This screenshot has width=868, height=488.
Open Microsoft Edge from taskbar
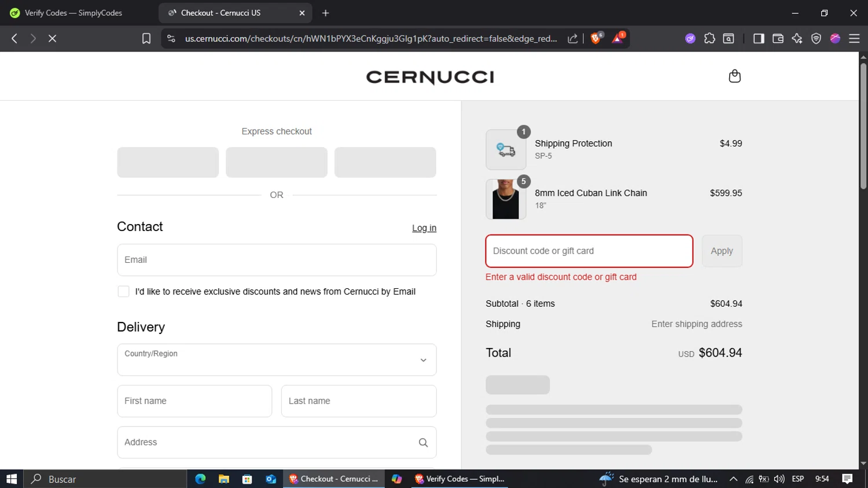click(200, 479)
